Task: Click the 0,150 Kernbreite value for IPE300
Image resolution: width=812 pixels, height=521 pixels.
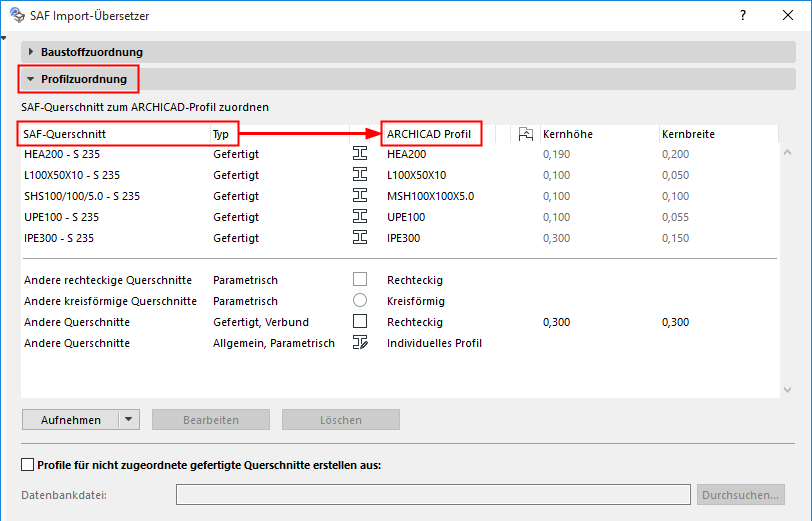Action: point(675,238)
